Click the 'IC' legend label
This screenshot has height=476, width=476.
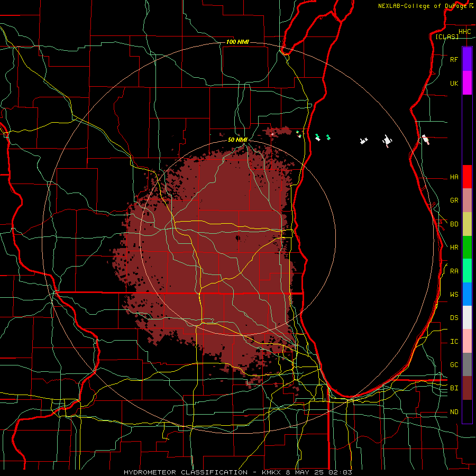[x=454, y=342]
